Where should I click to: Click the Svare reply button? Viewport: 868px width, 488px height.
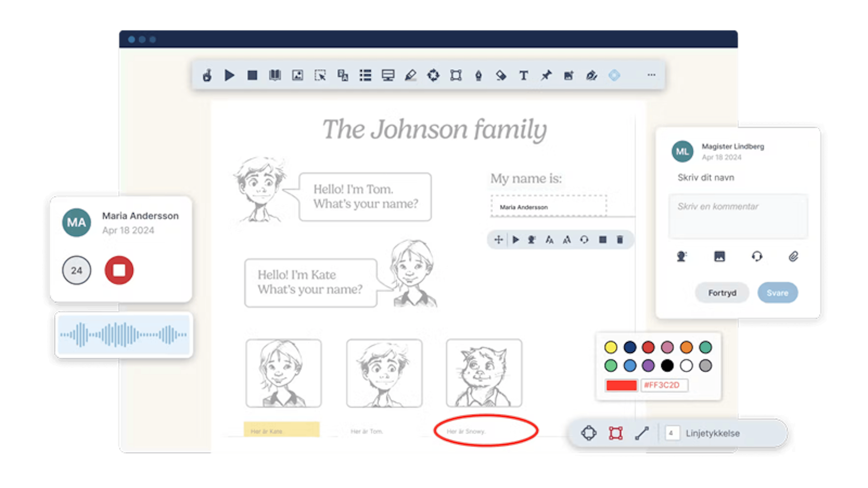coord(777,293)
